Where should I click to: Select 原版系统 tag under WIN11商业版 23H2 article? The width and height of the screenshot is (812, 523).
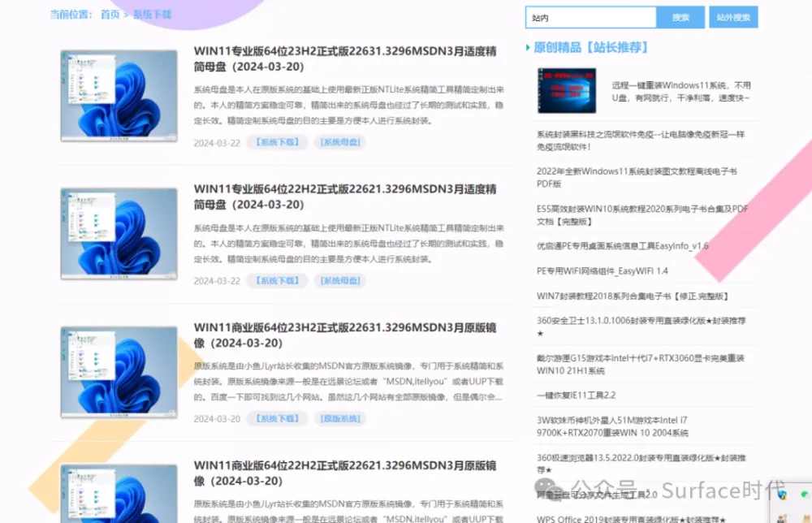pyautogui.click(x=340, y=419)
